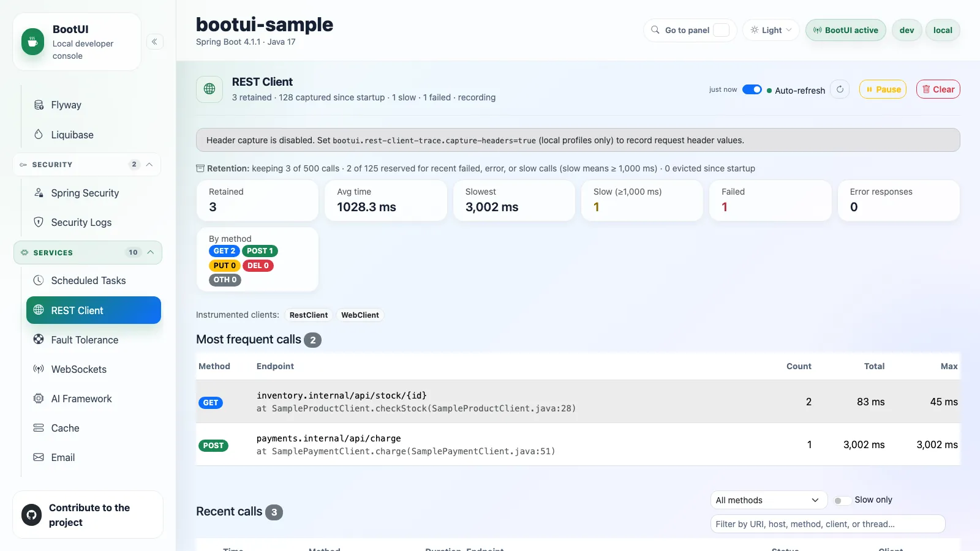Open Contribute to the project link
Screen dimensions: 980x551
point(88,515)
